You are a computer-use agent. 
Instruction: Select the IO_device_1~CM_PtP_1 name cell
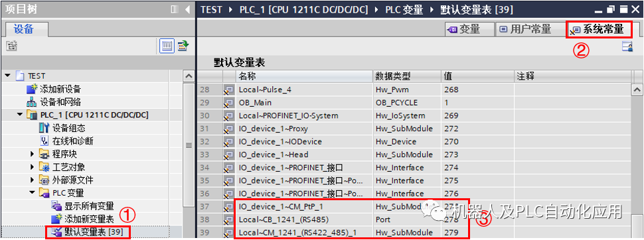click(304, 207)
